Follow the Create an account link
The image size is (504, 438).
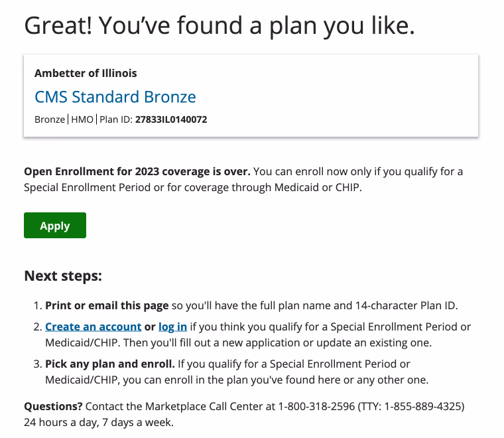pyautogui.click(x=93, y=327)
